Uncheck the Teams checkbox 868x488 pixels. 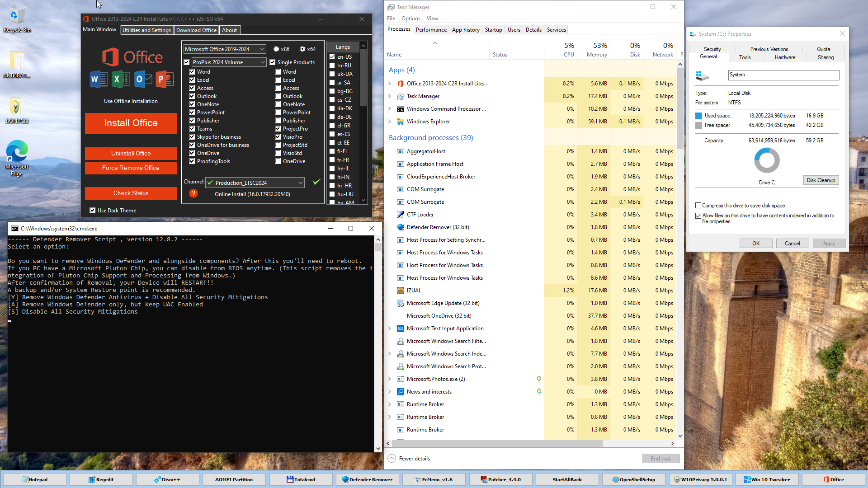tap(192, 129)
